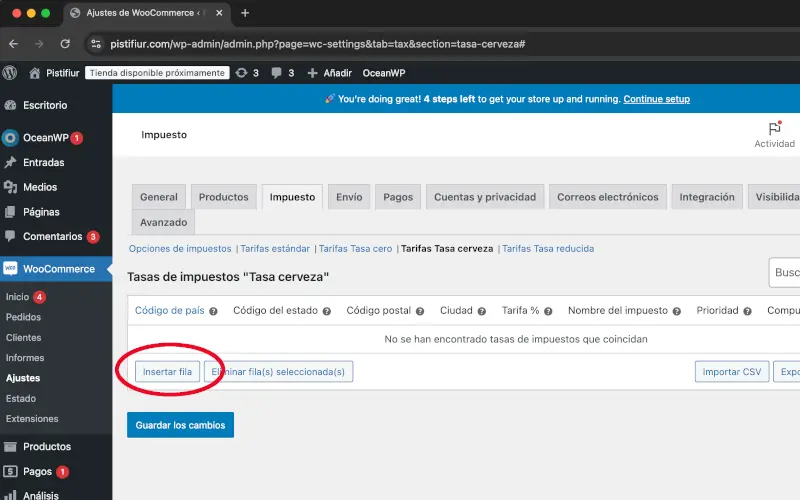Click help icon next to Tarifa %
This screenshot has height=500, width=800.
(548, 311)
